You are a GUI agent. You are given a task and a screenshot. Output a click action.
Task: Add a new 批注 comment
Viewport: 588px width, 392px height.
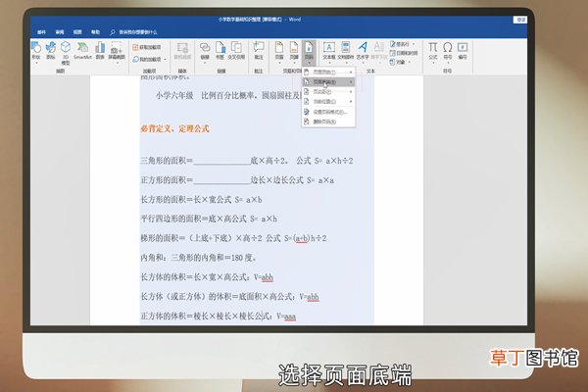point(259,51)
